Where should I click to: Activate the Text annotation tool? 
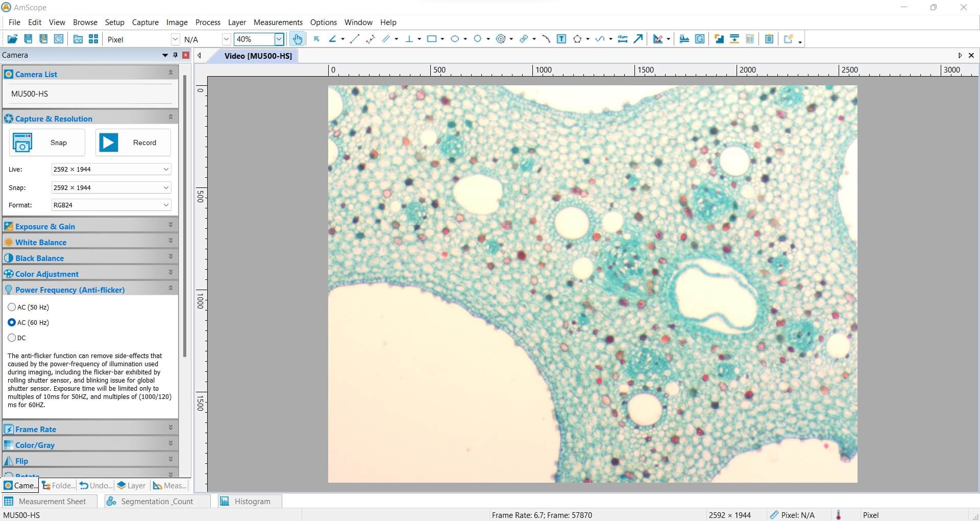[561, 39]
